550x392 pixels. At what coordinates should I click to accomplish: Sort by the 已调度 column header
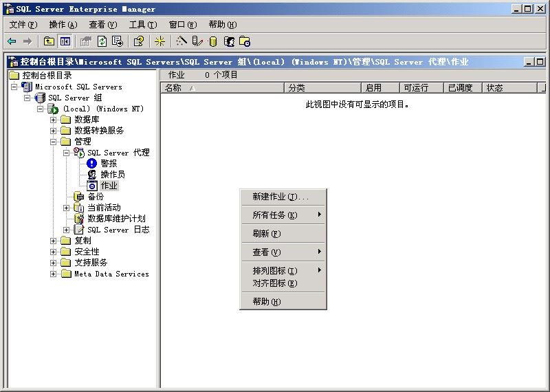pyautogui.click(x=463, y=88)
